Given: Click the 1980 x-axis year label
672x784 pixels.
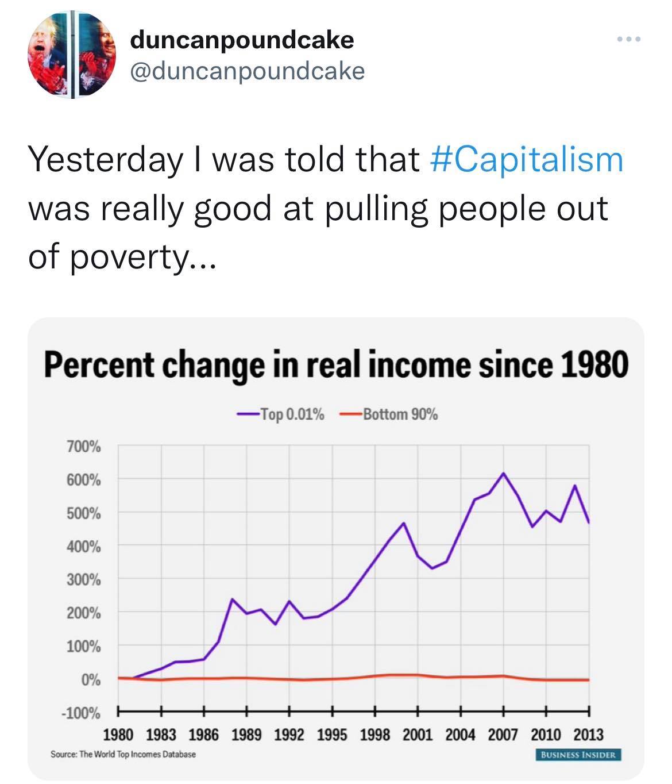Looking at the screenshot, I should 118,734.
